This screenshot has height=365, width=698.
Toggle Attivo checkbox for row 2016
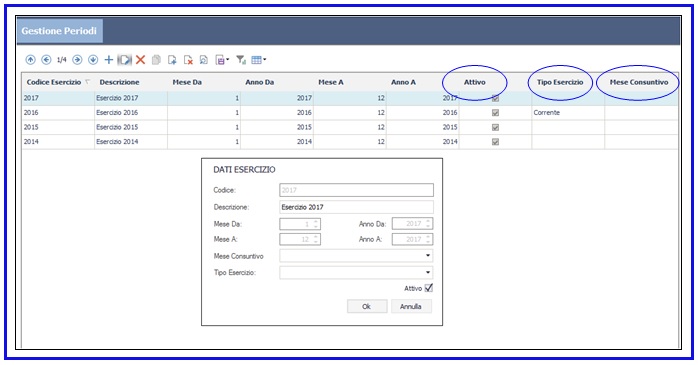[495, 113]
